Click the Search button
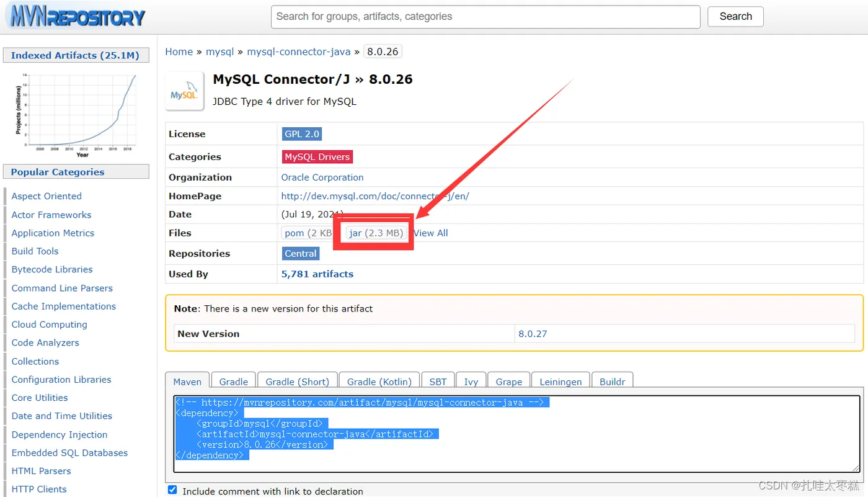The height and width of the screenshot is (497, 868). [x=735, y=17]
